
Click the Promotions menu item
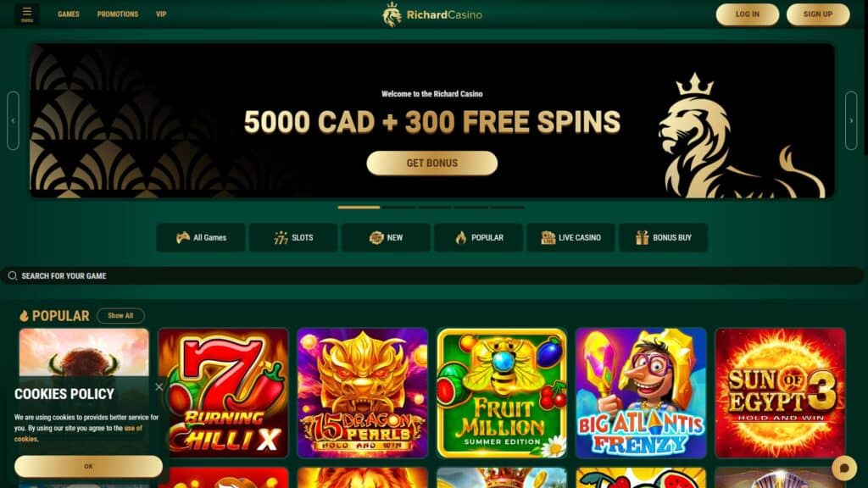tap(117, 14)
